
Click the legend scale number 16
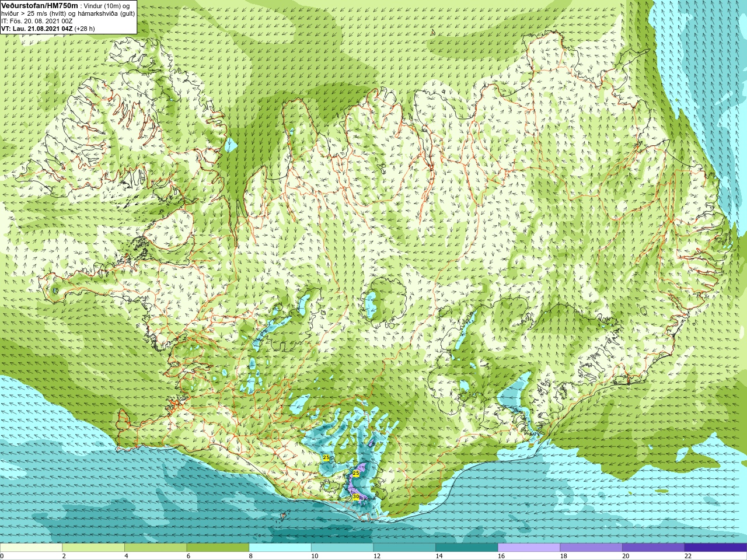(501, 556)
